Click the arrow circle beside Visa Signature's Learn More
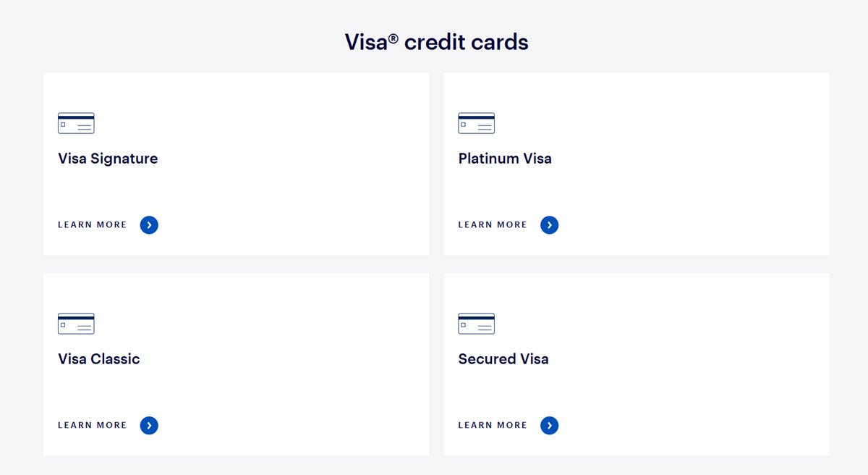Screen dimensions: 868x475 [149, 224]
